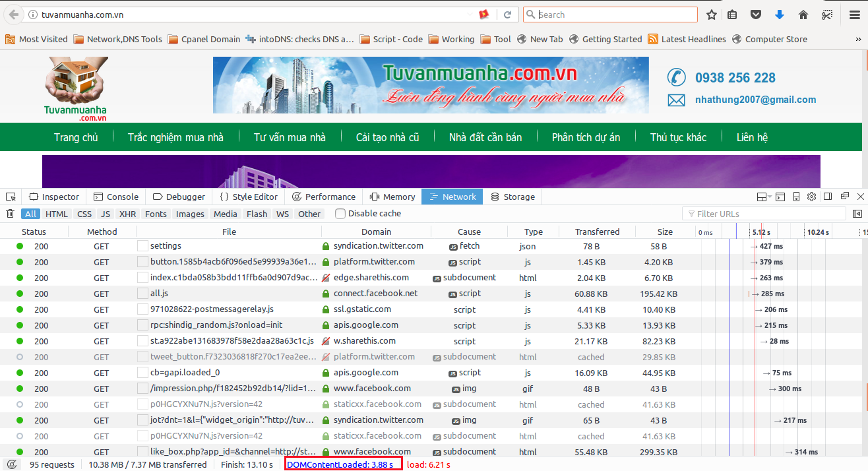Screen dimensions: 868x471
Task: Show site information icon in address bar
Action: coord(33,15)
